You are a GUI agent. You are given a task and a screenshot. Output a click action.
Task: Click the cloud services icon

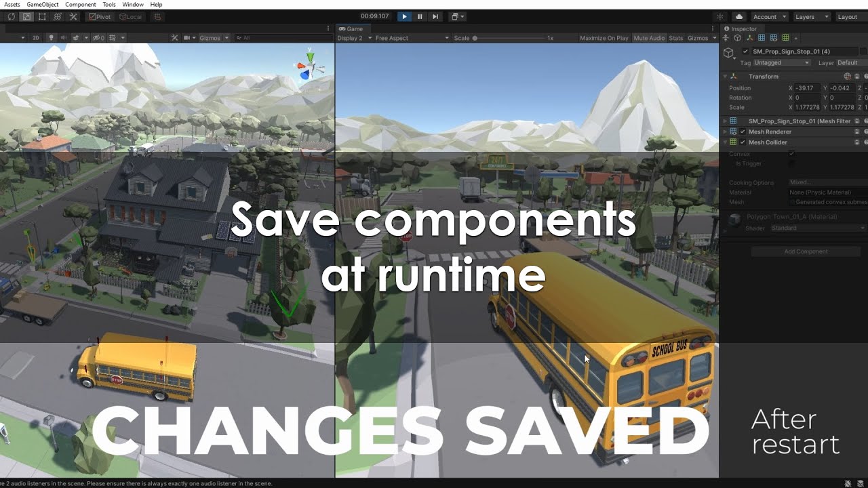[x=739, y=17]
